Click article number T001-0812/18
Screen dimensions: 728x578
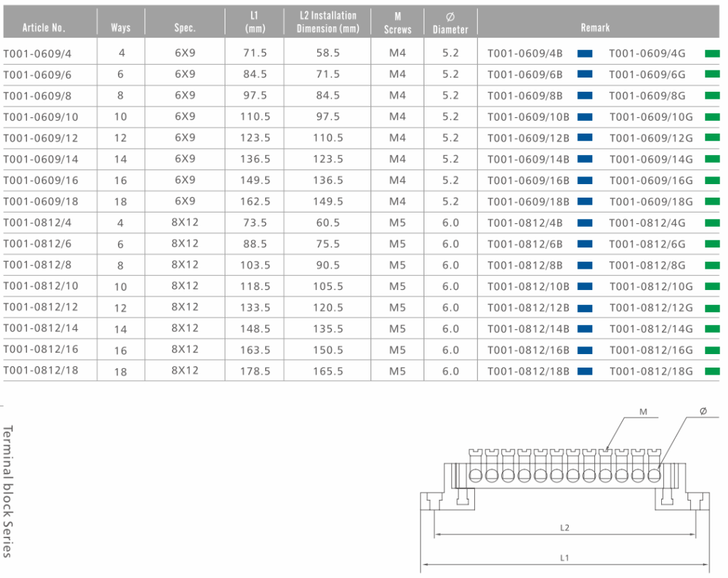(41, 370)
